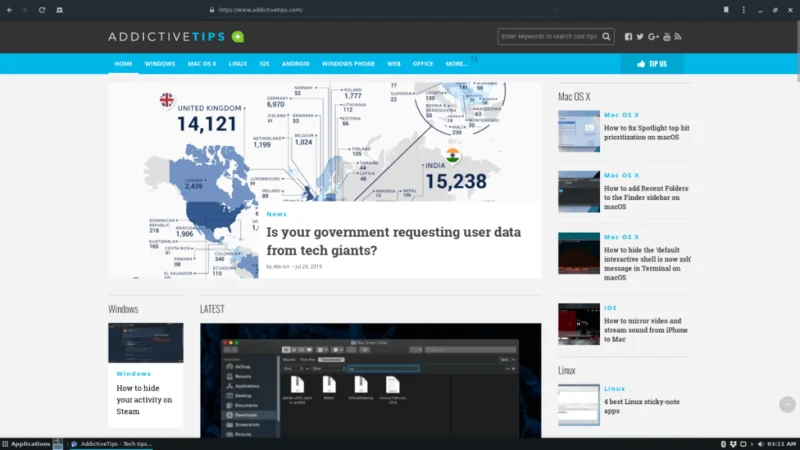Viewport: 800px width, 450px height.
Task: Click the volume speaker tray icon
Action: (760, 444)
